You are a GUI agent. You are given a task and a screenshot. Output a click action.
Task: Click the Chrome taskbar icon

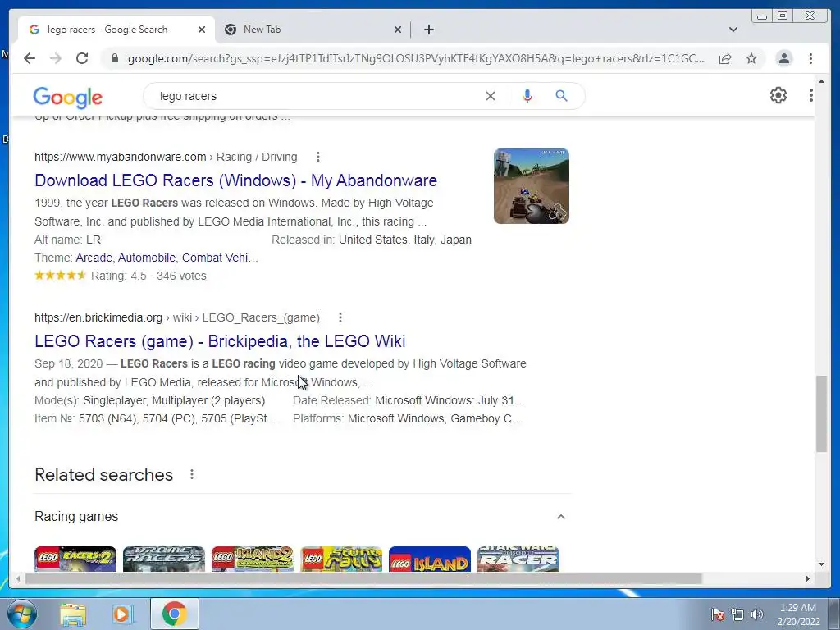point(174,614)
